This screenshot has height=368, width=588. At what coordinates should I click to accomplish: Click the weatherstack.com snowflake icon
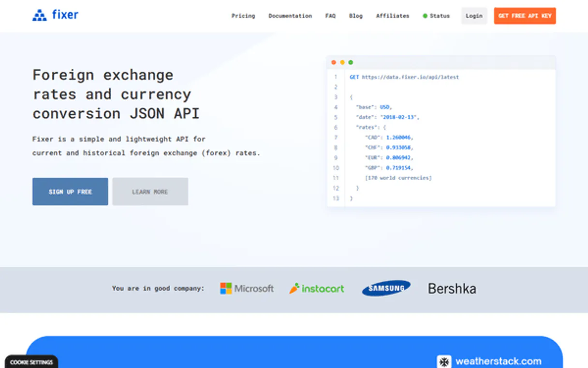443,361
